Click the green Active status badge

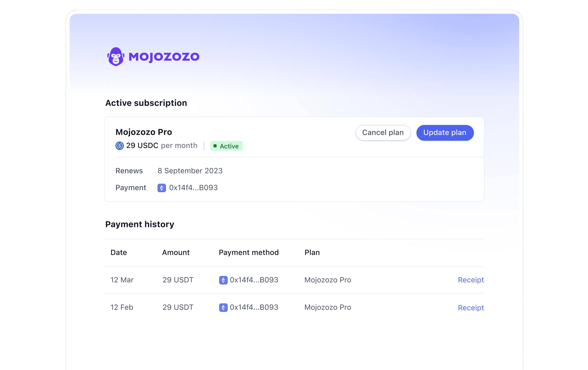226,146
